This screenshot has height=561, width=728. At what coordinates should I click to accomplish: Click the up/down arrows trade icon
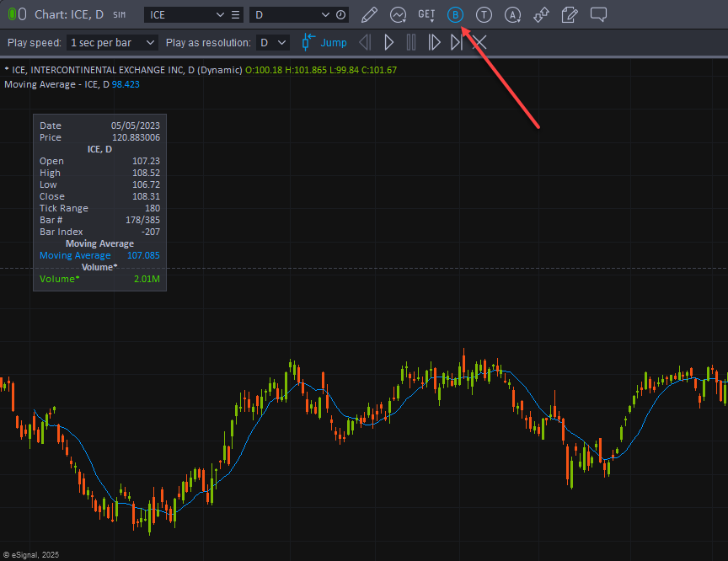(x=542, y=14)
